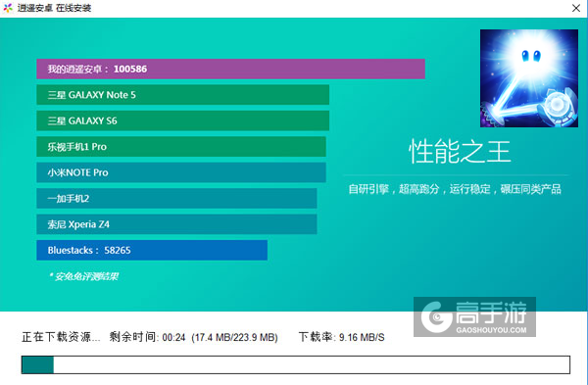Click the window title 在线安装 text
The width and height of the screenshot is (588, 385).
tap(73, 8)
